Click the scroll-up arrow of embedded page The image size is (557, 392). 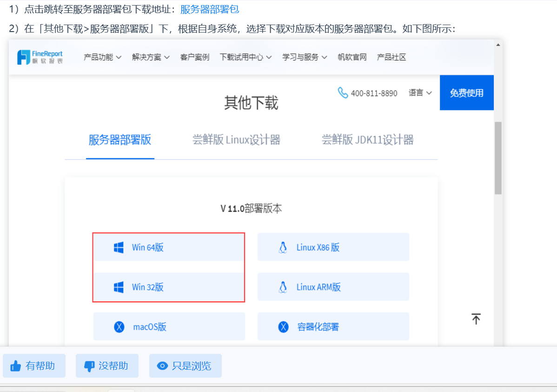(498, 45)
